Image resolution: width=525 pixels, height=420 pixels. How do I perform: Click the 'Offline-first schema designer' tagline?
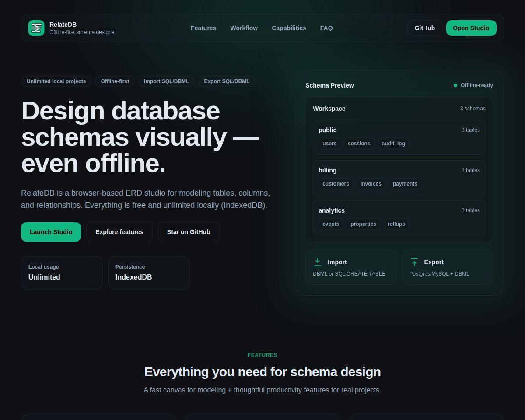point(83,32)
